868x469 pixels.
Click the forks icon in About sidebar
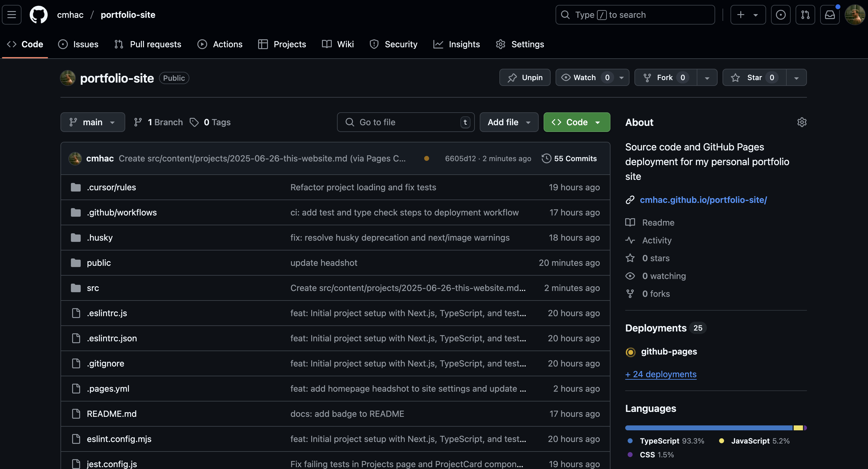click(630, 294)
